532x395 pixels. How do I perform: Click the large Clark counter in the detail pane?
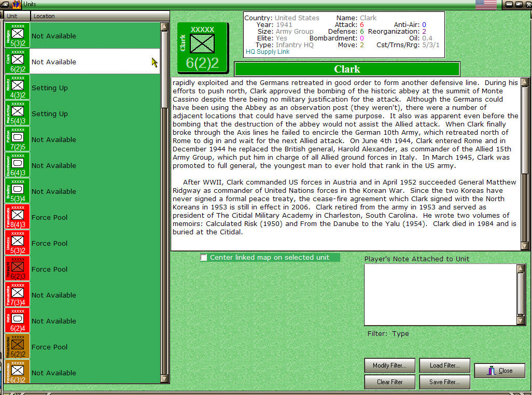pos(203,48)
